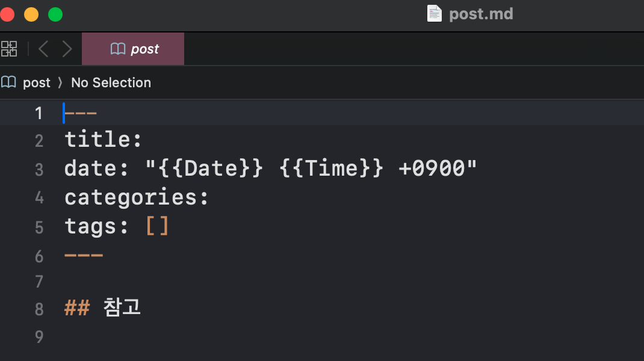Open the No Selection jump menu

[x=111, y=82]
